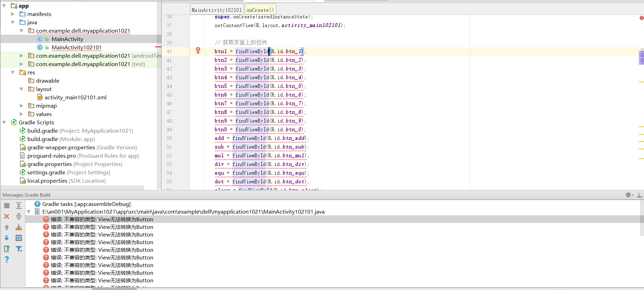644x290 pixels.
Task: Open gradle.properties (Project Properties)
Action: (75, 164)
